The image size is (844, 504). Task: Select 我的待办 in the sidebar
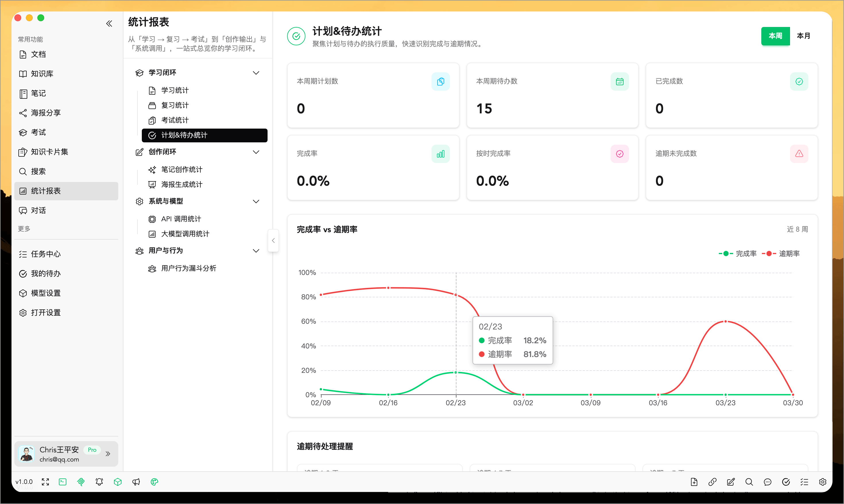click(46, 274)
